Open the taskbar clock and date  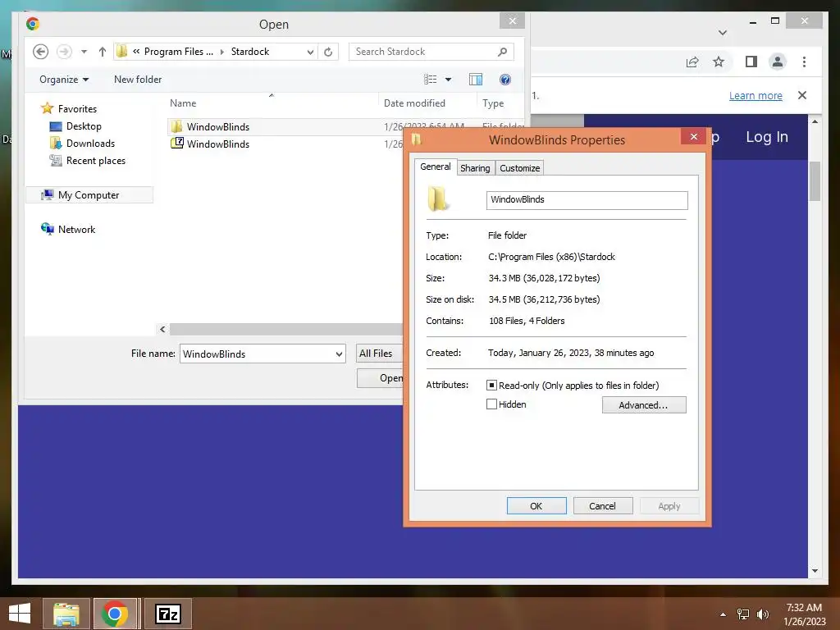coord(805,614)
